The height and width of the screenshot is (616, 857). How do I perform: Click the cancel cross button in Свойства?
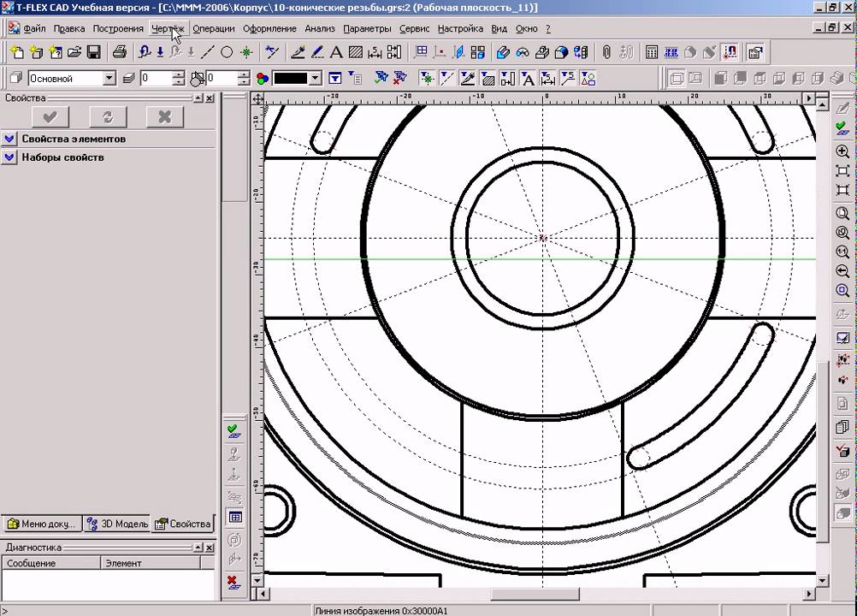[165, 117]
